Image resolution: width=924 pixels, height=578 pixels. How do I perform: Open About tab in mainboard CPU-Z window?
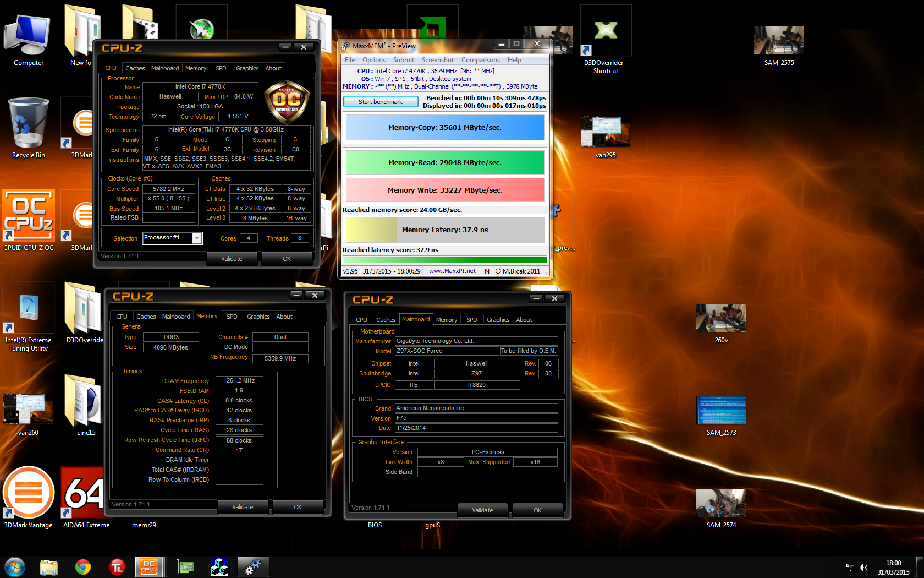524,320
